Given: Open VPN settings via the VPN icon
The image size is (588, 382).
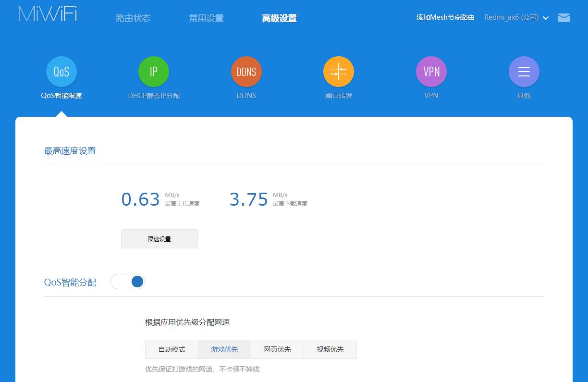Looking at the screenshot, I should pyautogui.click(x=431, y=71).
